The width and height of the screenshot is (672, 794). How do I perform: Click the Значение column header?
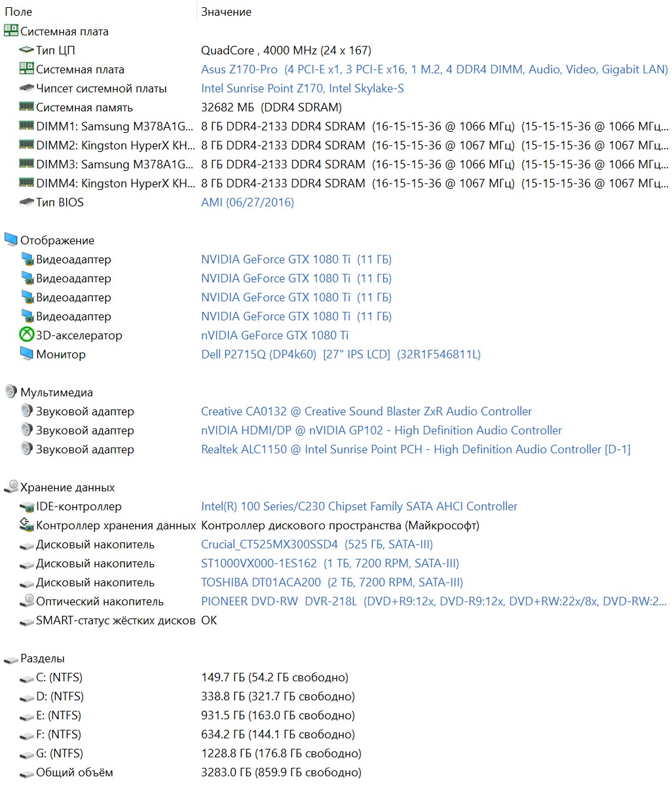(x=226, y=11)
